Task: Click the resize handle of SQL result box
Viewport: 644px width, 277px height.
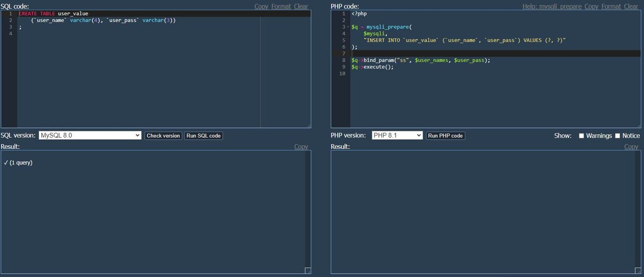Action: (x=308, y=271)
